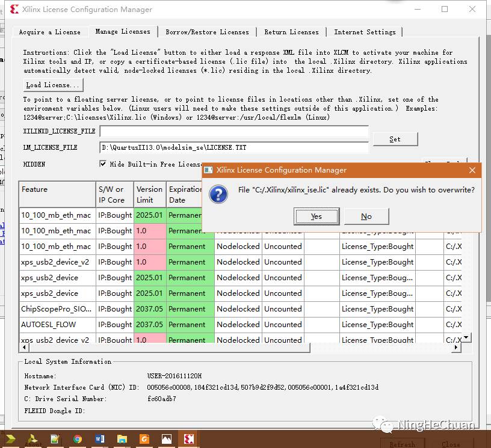Switch to the Acquire a License tab
This screenshot has height=448, width=491.
coord(49,32)
